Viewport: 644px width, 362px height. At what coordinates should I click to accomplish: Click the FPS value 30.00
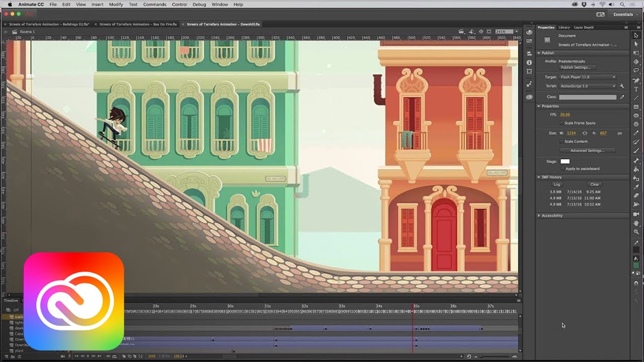click(x=565, y=115)
